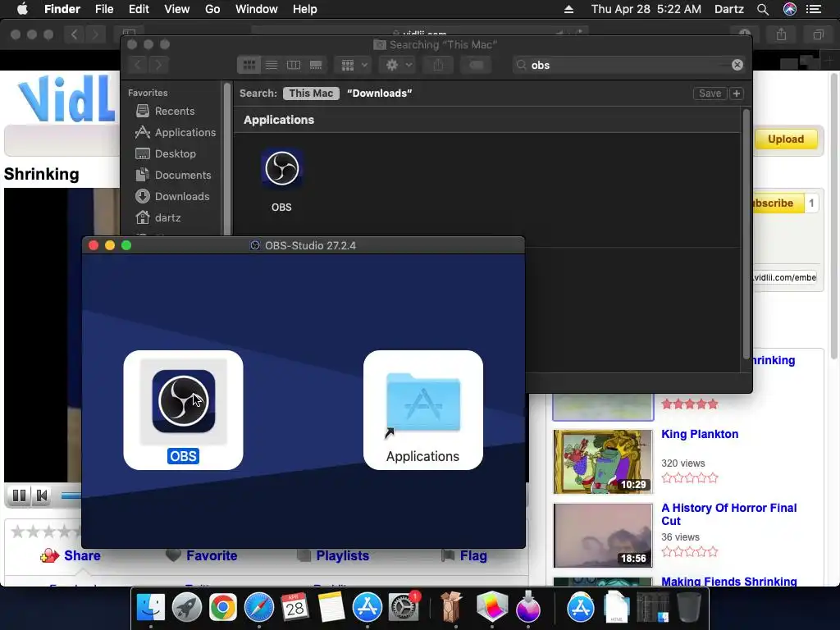Open Applications in Finder sidebar

point(185,132)
